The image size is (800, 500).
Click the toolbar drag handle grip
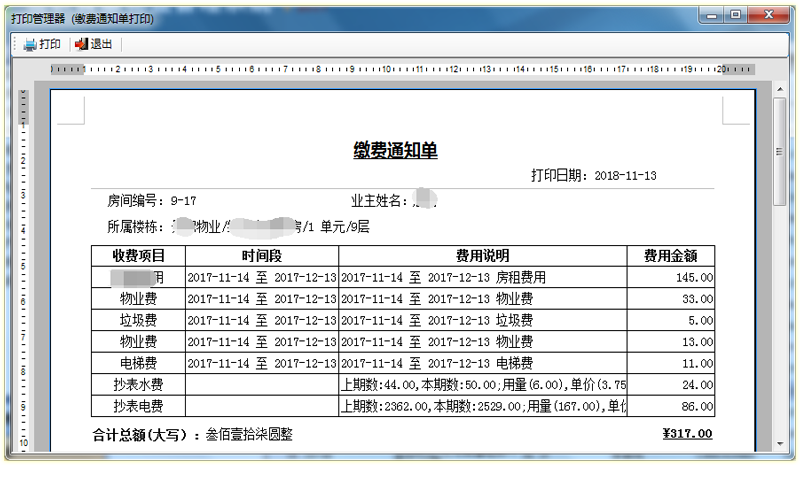(x=15, y=44)
